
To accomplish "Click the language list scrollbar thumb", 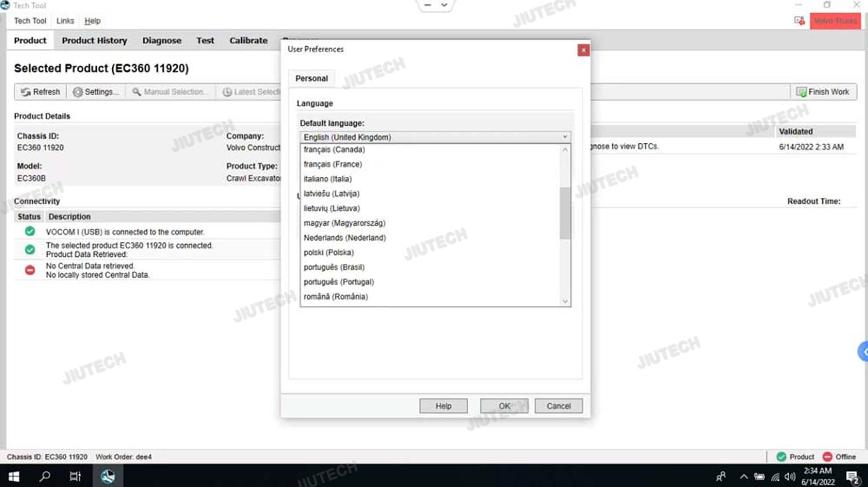I will (x=565, y=213).
